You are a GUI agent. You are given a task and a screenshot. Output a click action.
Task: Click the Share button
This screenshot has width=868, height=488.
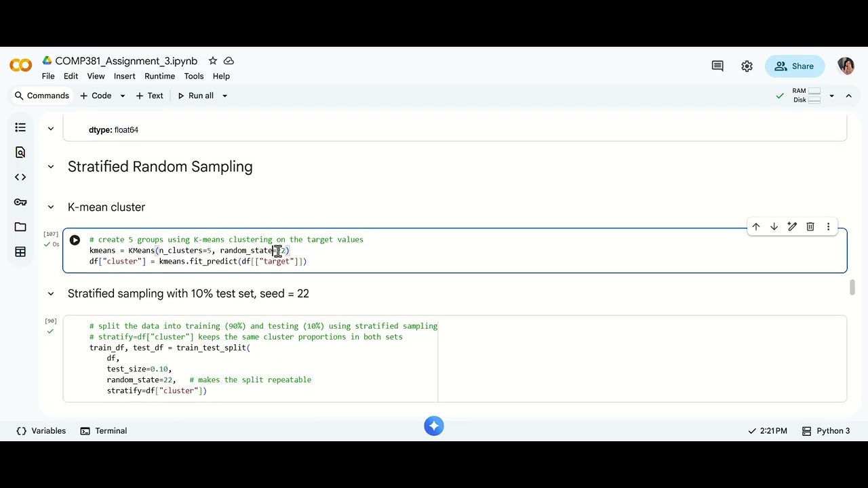tap(794, 66)
